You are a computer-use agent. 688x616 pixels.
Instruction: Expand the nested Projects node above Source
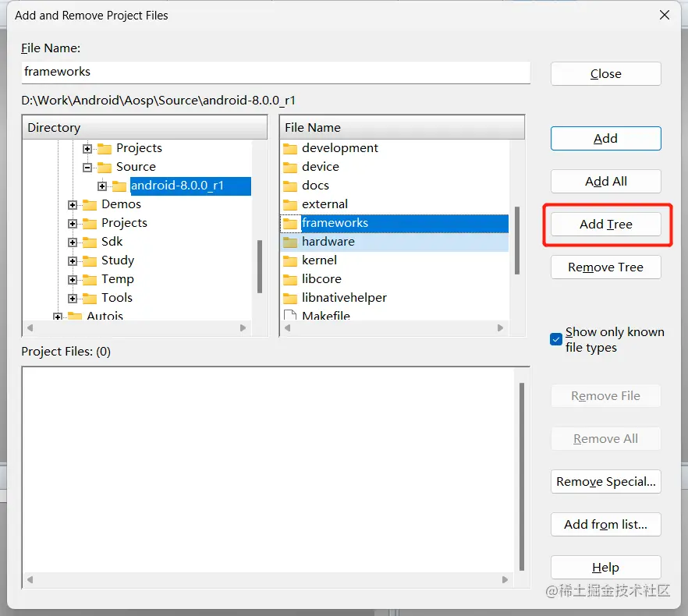pos(87,149)
